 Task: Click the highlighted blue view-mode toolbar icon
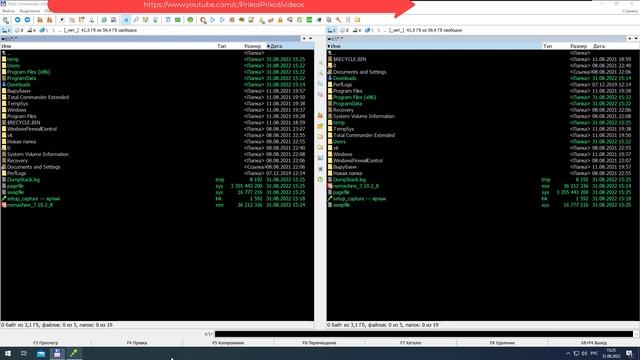pyautogui.click(x=126, y=20)
